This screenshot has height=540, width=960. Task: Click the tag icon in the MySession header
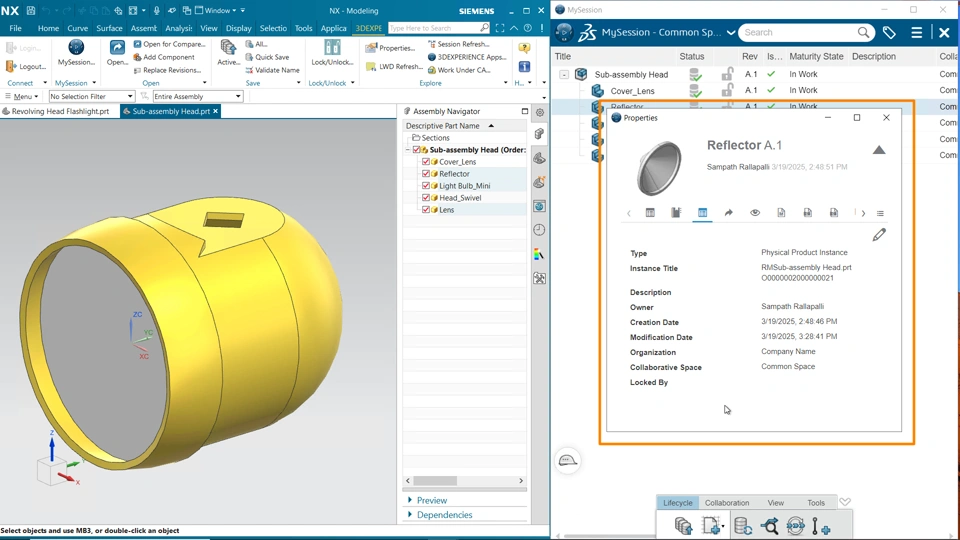[890, 32]
